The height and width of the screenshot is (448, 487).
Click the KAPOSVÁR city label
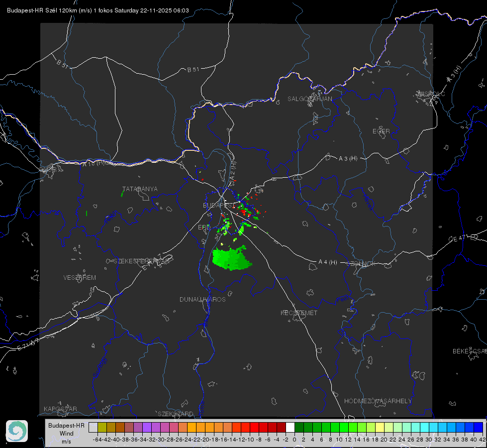tap(60, 409)
